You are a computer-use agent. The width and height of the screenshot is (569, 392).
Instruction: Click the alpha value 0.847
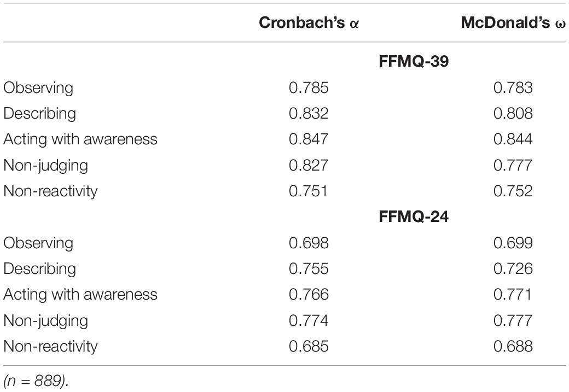point(309,139)
